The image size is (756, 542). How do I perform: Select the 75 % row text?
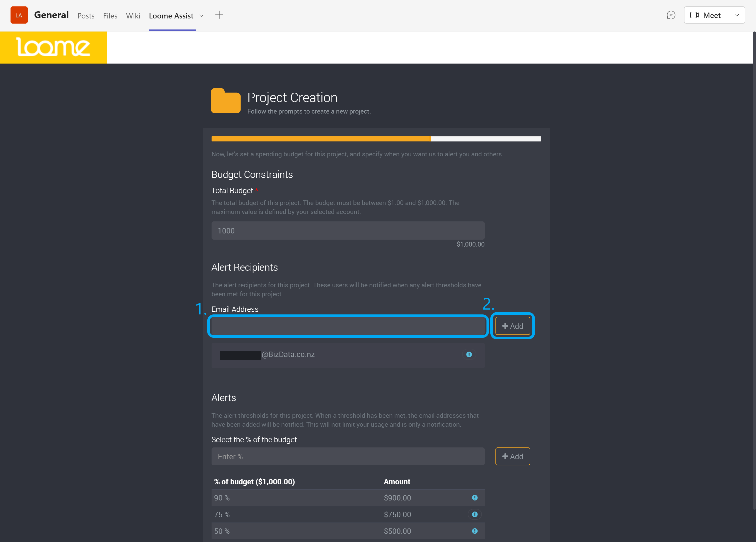tap(222, 514)
